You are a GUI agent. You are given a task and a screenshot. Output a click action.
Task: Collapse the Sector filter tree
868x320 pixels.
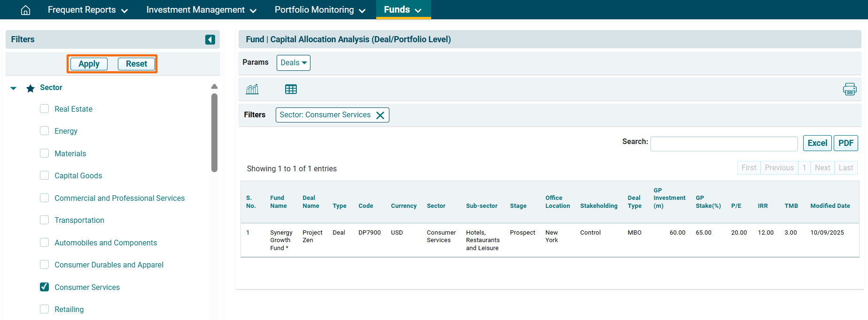[x=14, y=88]
